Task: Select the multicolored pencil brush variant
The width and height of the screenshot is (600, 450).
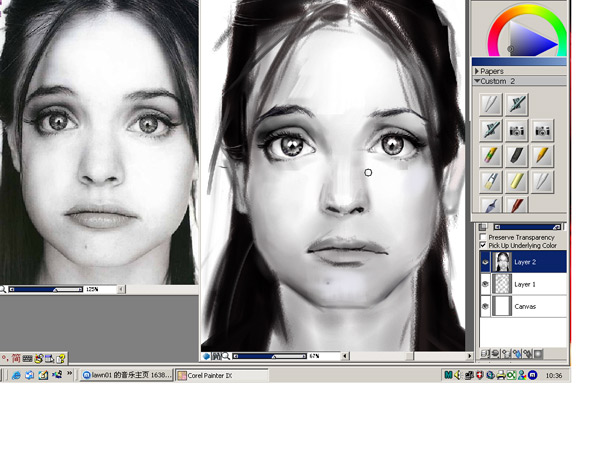Action: click(491, 156)
